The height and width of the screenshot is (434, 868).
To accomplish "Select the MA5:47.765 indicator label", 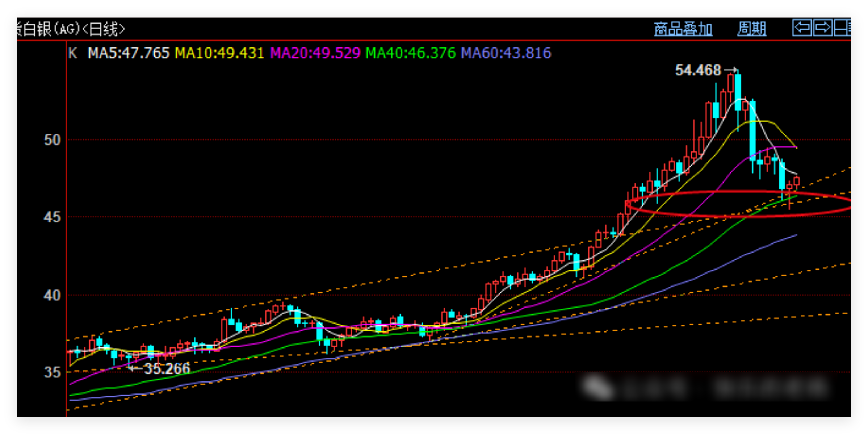I will (x=129, y=53).
